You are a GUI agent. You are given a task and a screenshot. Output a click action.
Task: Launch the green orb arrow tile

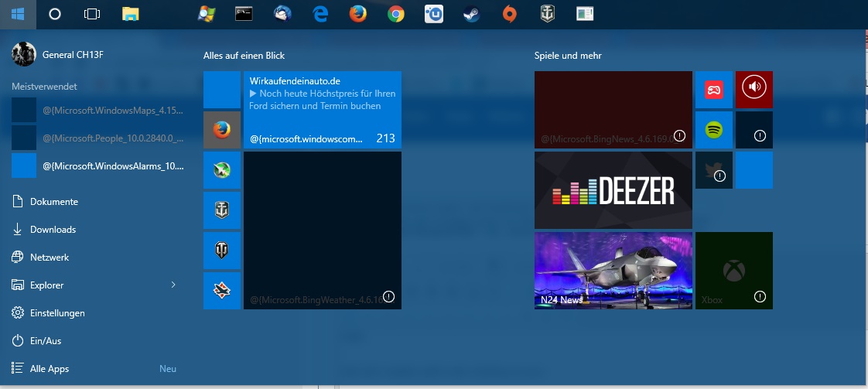pos(222,170)
